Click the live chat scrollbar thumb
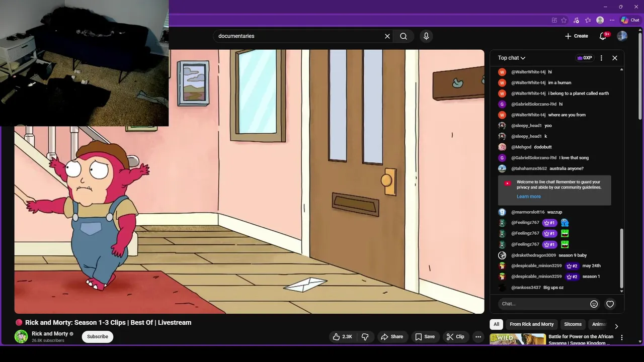 pos(621,258)
